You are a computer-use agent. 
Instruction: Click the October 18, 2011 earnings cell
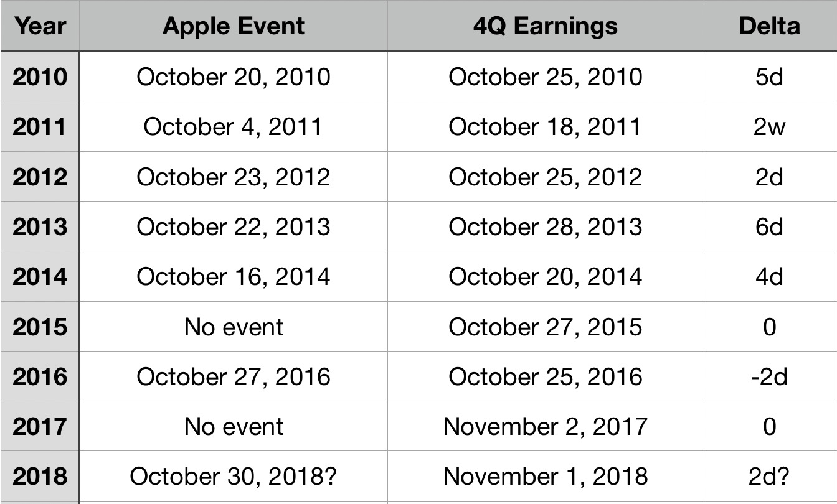546,126
